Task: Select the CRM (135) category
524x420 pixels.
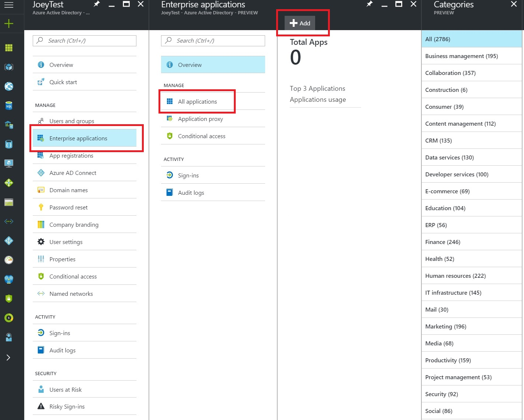Action: click(471, 140)
